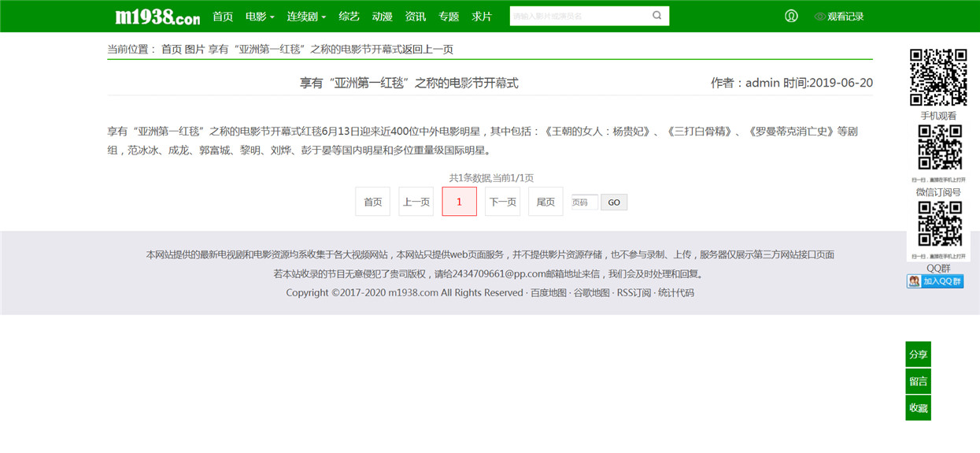The width and height of the screenshot is (980, 453).
Task: Click 图片 breadcrumb link
Action: 194,49
